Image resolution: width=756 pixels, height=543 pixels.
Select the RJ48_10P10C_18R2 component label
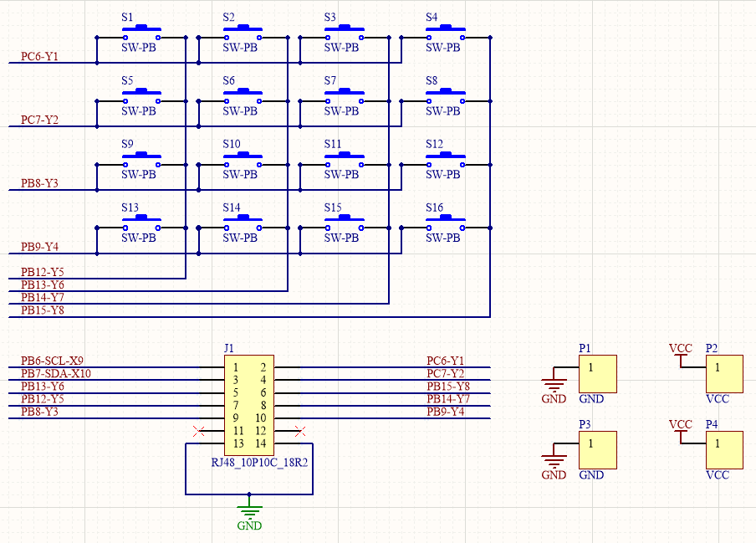point(259,463)
